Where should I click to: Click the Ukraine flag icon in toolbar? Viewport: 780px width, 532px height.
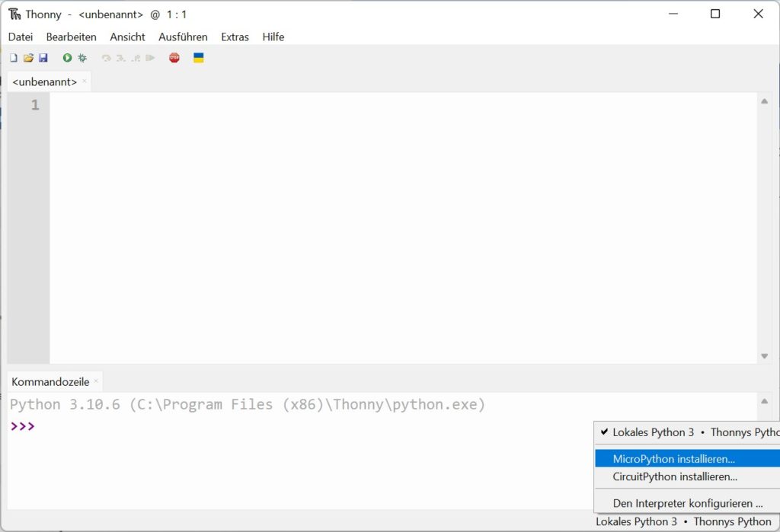[x=199, y=58]
